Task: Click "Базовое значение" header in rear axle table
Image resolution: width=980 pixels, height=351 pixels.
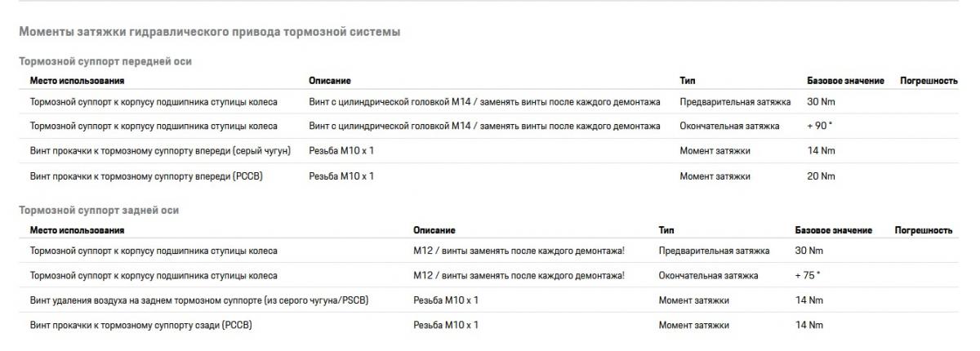Action: pos(833,231)
